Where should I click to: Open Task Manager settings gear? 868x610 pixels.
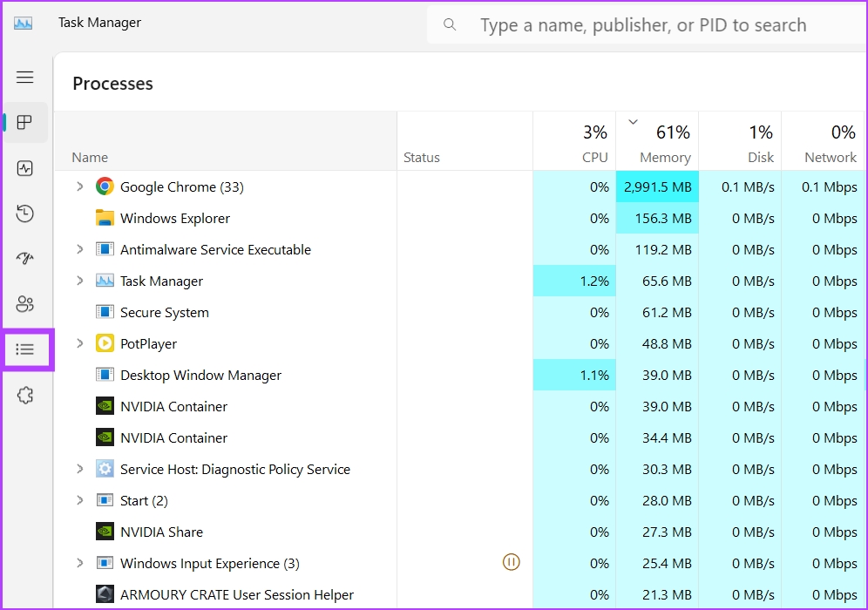click(x=25, y=395)
